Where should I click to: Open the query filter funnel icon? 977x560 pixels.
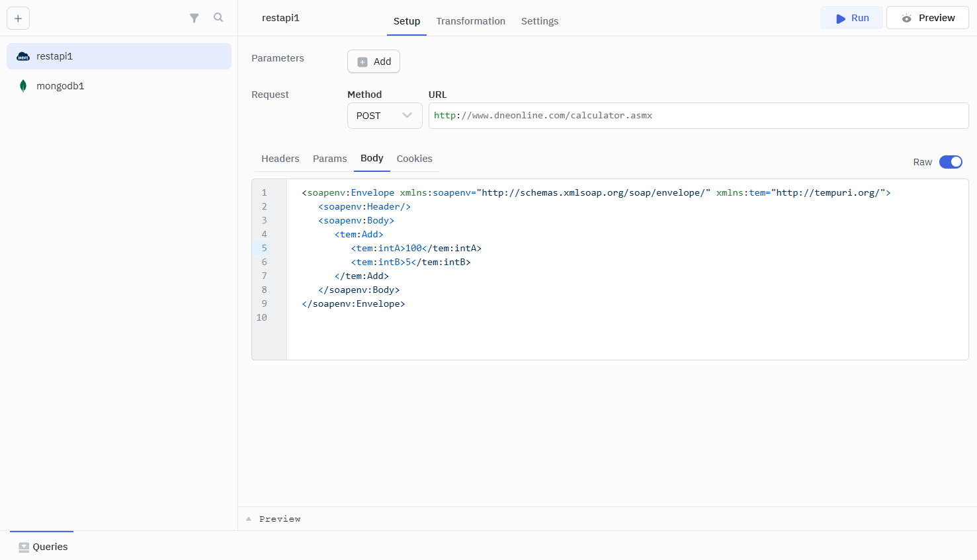coord(194,19)
